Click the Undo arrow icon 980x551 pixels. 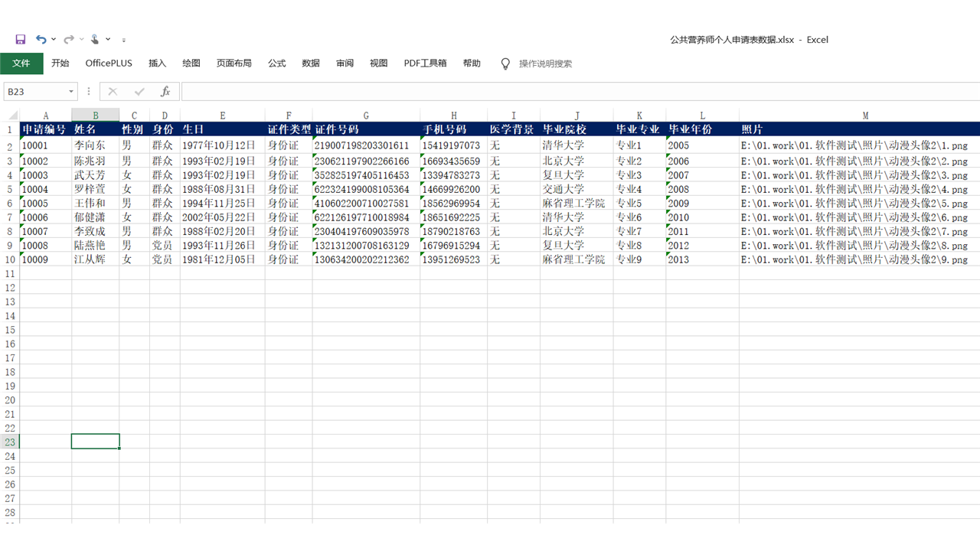(41, 39)
